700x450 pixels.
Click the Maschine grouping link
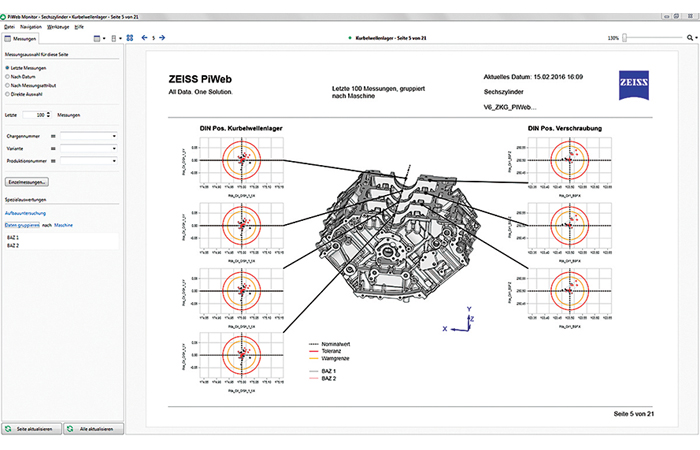coord(63,225)
